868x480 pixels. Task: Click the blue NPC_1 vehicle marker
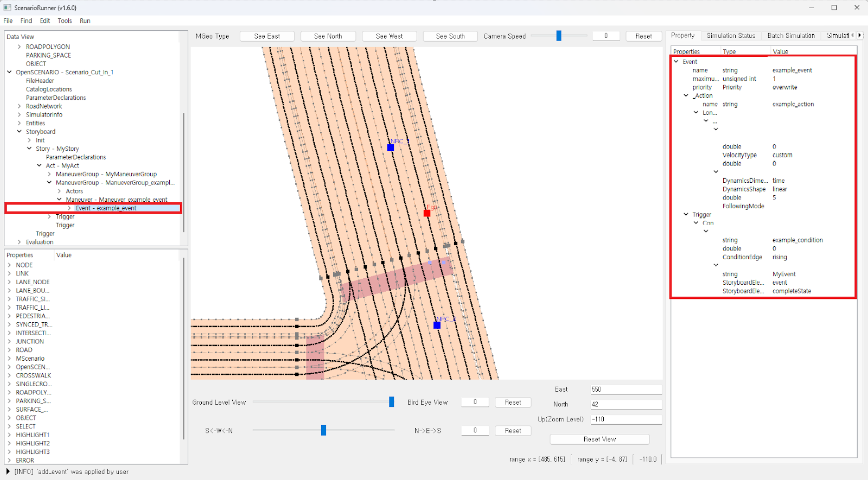click(391, 147)
